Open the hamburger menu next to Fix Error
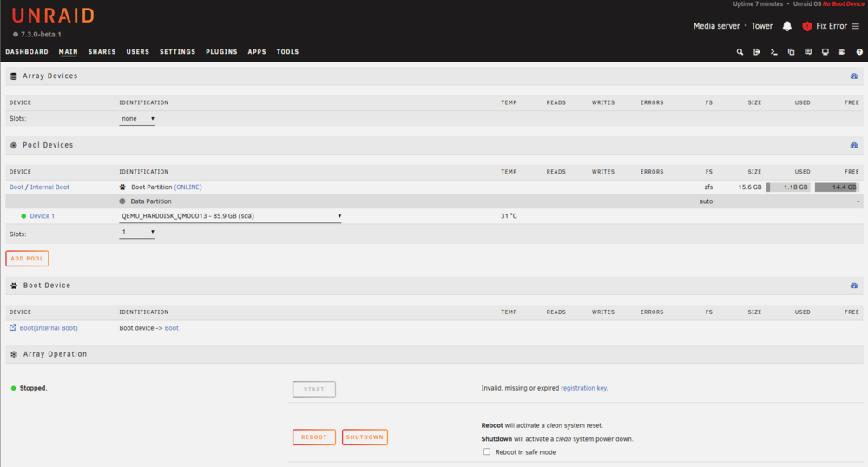This screenshot has width=868, height=467. [x=855, y=26]
